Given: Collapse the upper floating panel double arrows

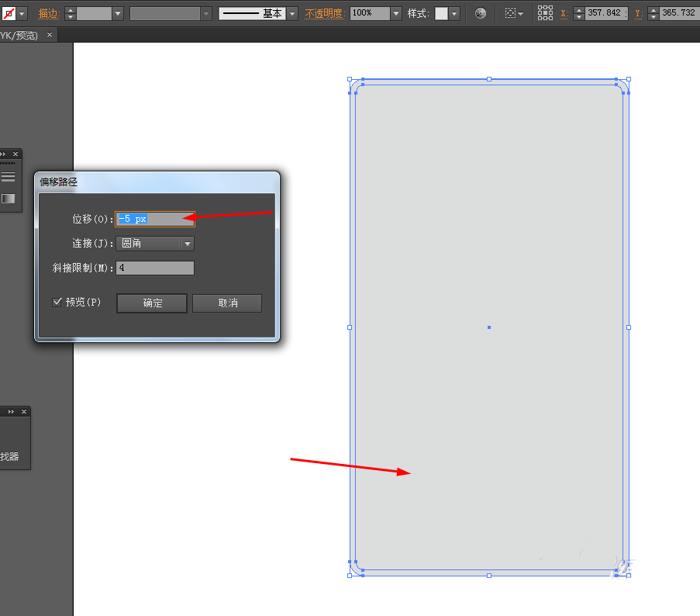Looking at the screenshot, I should pyautogui.click(x=3, y=154).
